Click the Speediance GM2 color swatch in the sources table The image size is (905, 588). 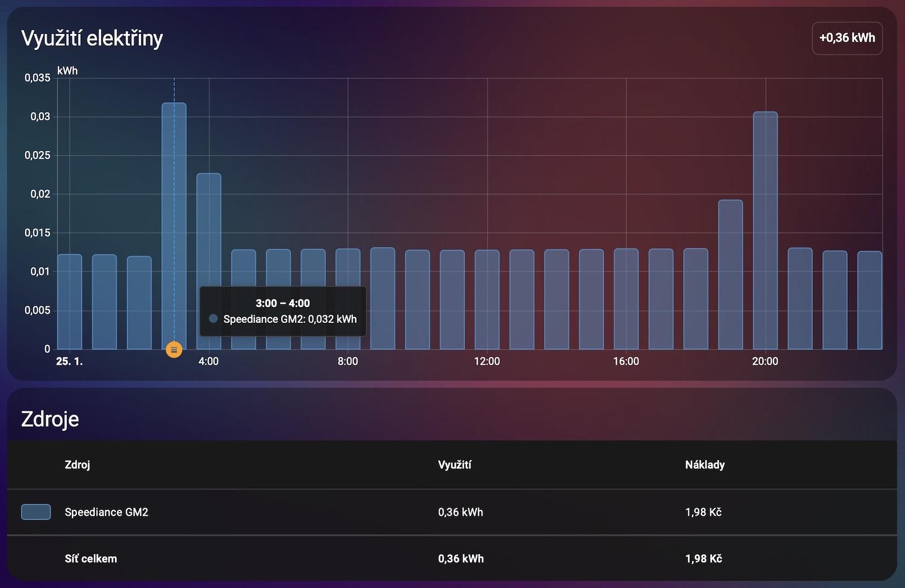coord(36,512)
